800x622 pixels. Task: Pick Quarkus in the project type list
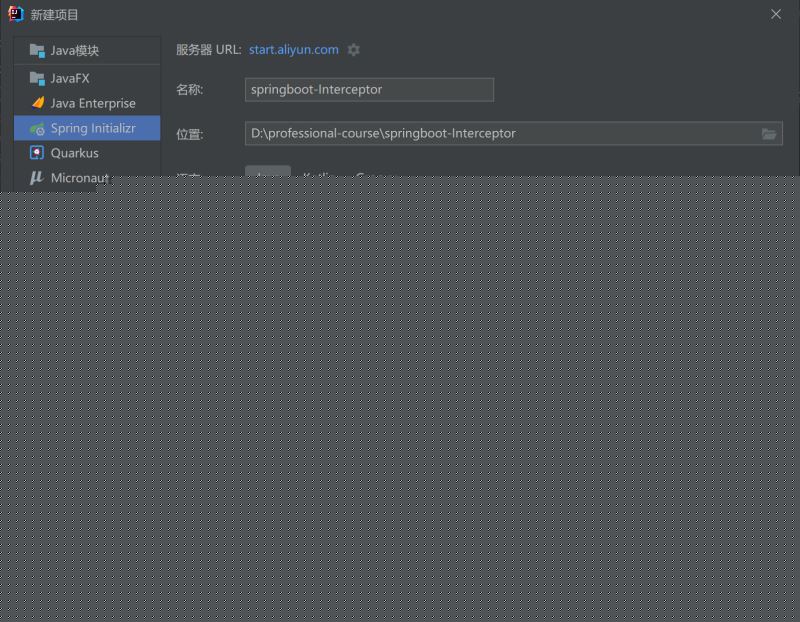[x=75, y=153]
